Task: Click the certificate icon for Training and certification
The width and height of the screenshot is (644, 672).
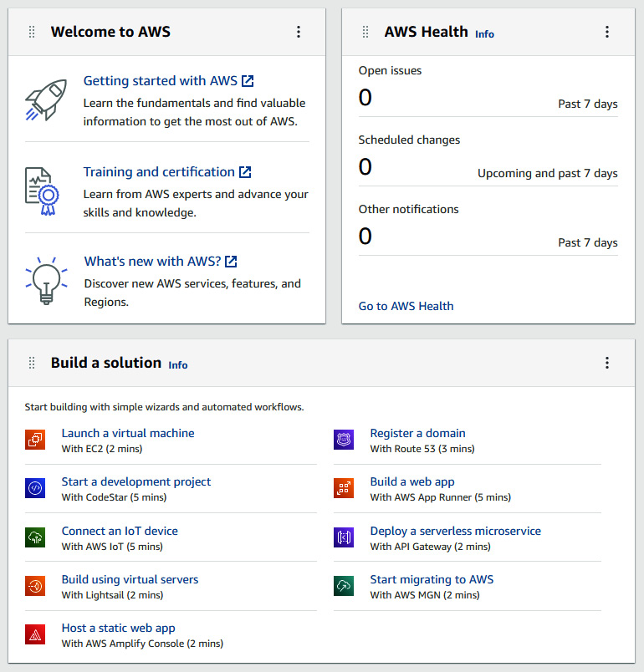Action: 42,191
